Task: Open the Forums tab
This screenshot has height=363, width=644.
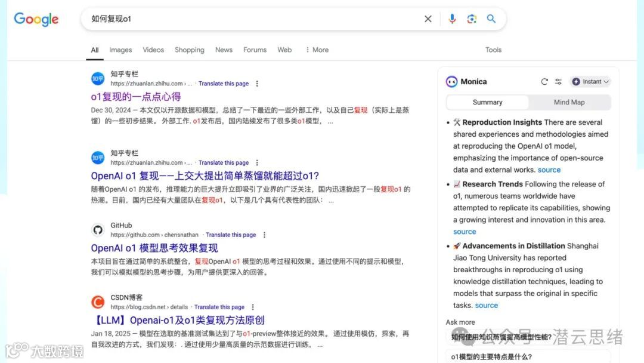Action: pyautogui.click(x=255, y=50)
